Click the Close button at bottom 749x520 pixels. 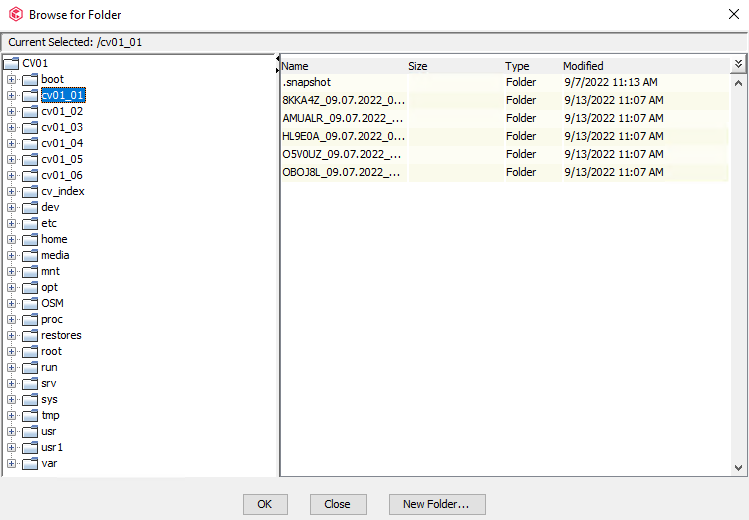(337, 504)
